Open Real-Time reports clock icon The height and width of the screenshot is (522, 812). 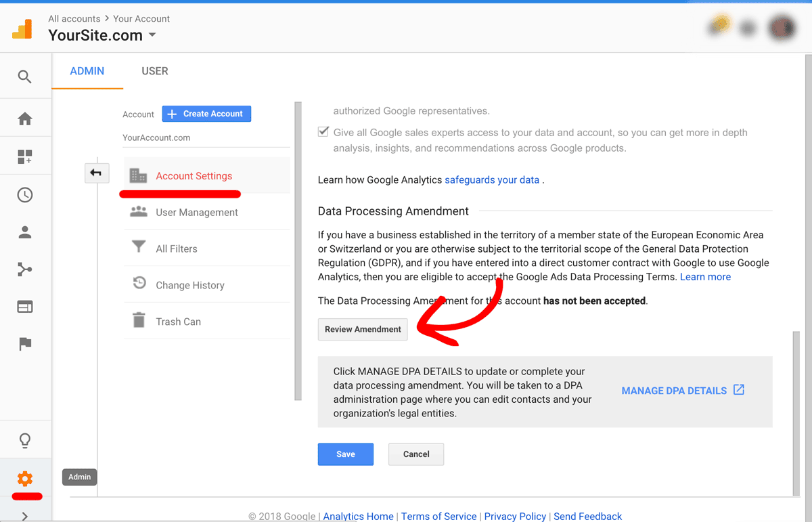click(25, 195)
